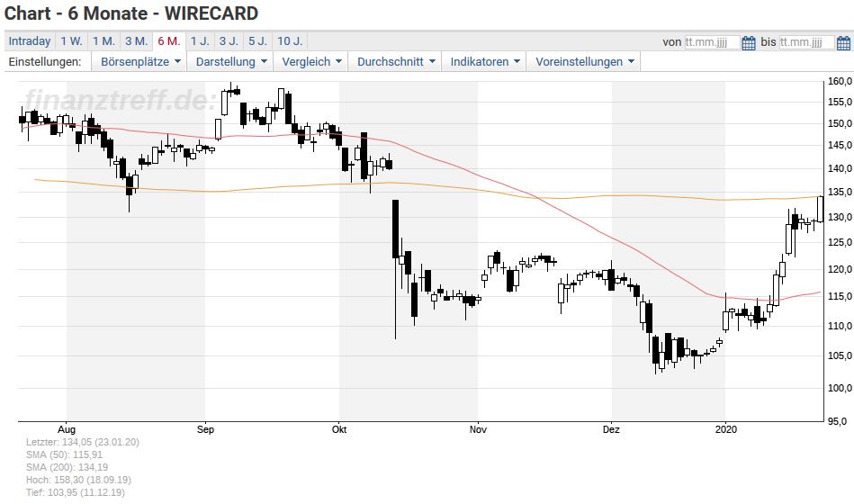Click the '95,0' price axis label
Viewport: 854px width, 504px height.
pos(838,421)
